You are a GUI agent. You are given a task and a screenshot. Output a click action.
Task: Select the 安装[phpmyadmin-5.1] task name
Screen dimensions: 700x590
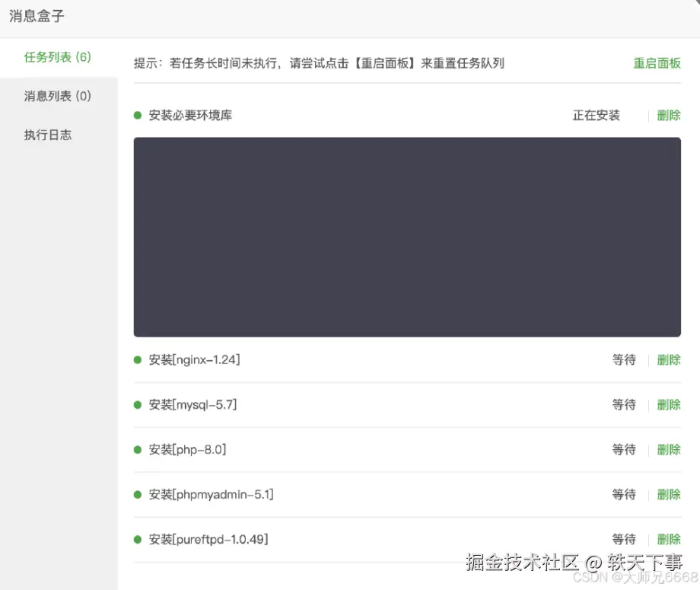211,494
